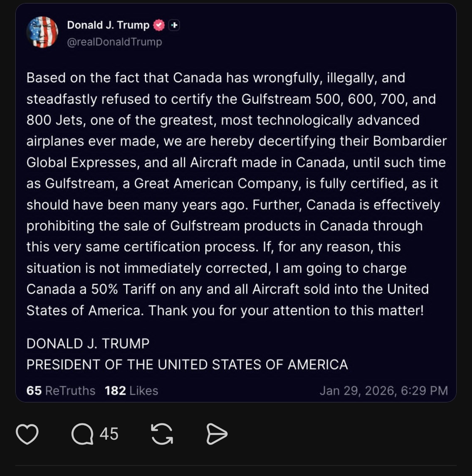Click the divider line below the action icons
Image resolution: width=472 pixels, height=476 pixels.
click(x=236, y=465)
